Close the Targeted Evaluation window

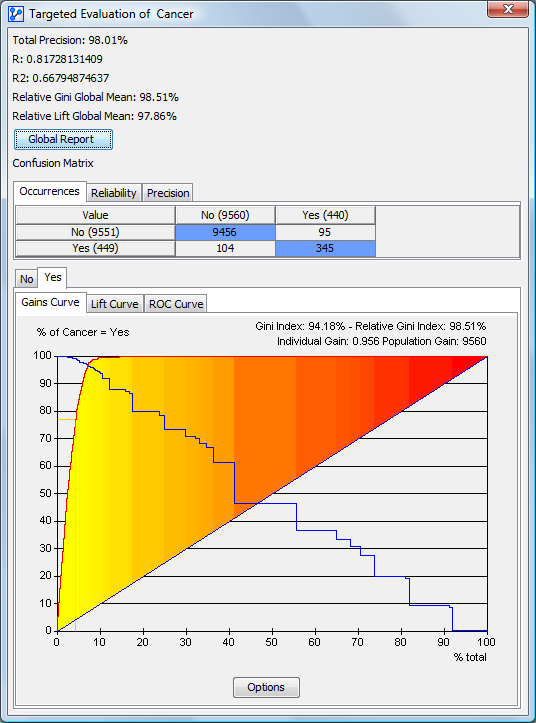(507, 9)
